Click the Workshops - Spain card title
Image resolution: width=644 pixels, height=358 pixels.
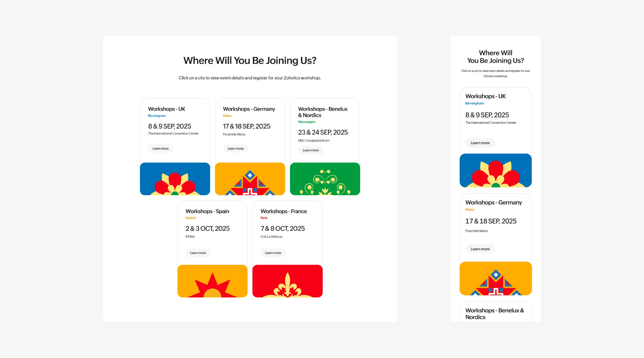tap(207, 211)
